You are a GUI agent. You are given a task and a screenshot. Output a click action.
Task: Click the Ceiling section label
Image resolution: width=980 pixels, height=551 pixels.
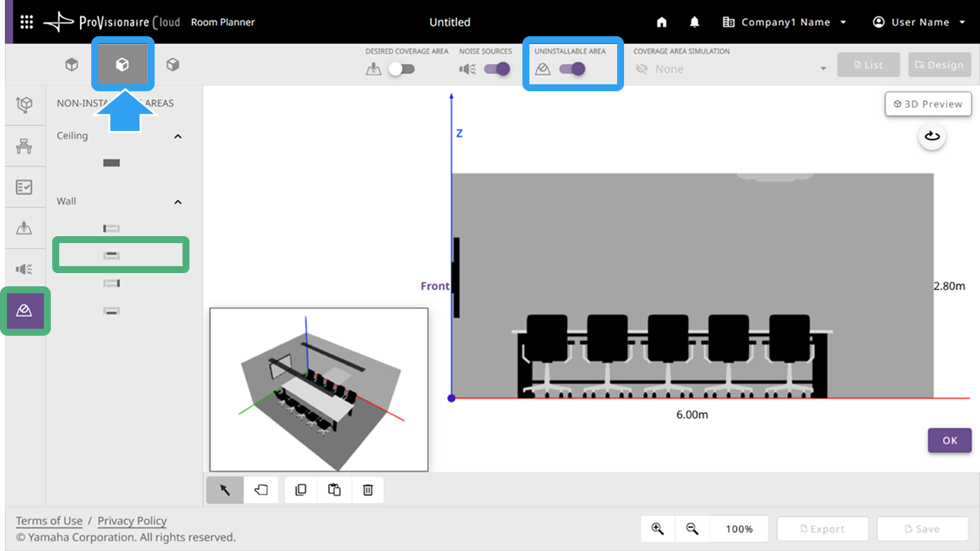pos(72,136)
